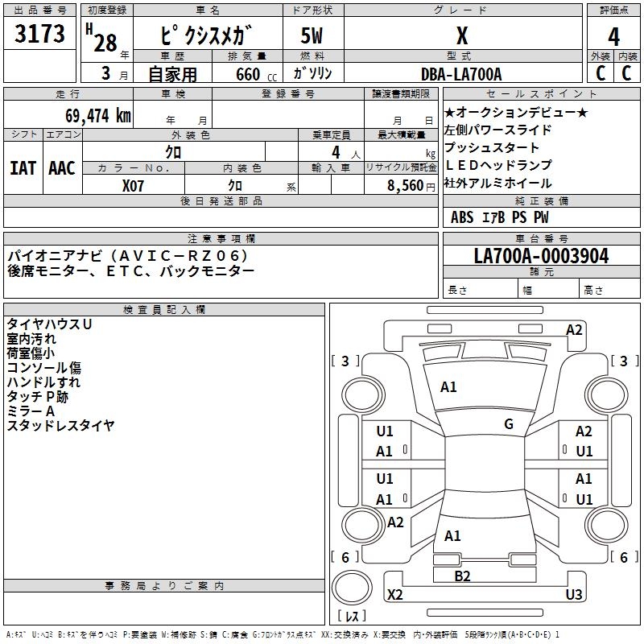The width and height of the screenshot is (644, 644).
Task: Select the mileage 69,474 km
Action: [98, 116]
